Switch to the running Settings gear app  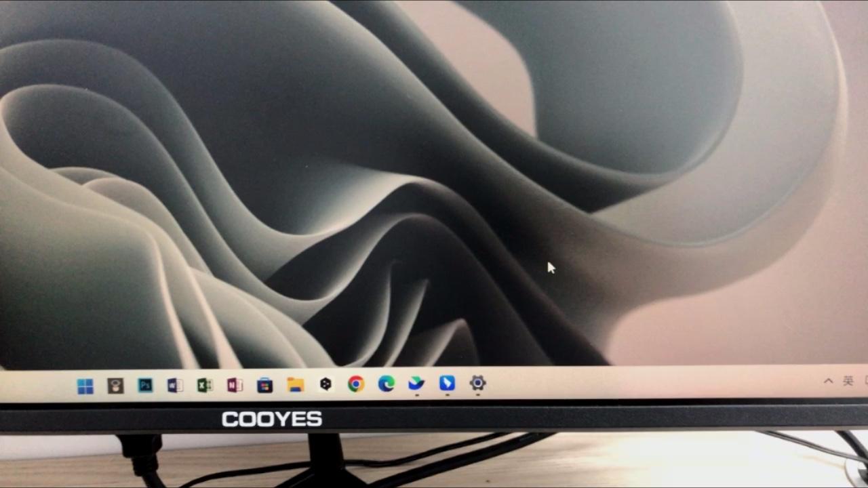(477, 383)
